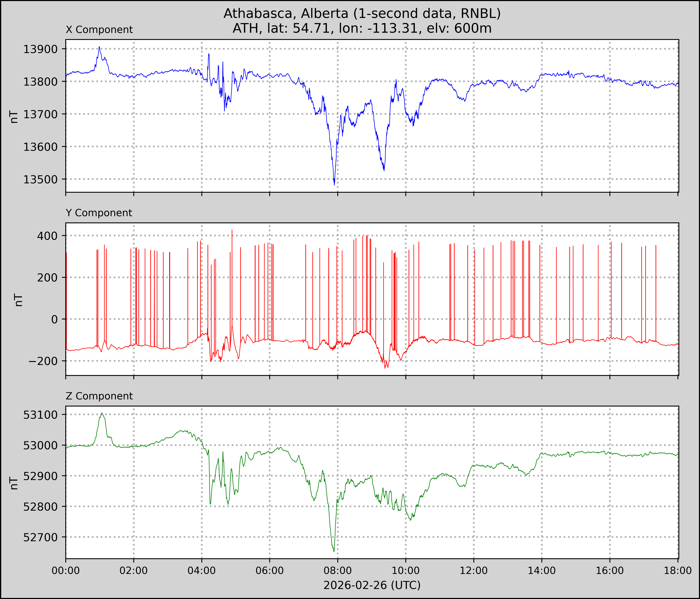Click the green Z peak near 01:00

click(102, 413)
